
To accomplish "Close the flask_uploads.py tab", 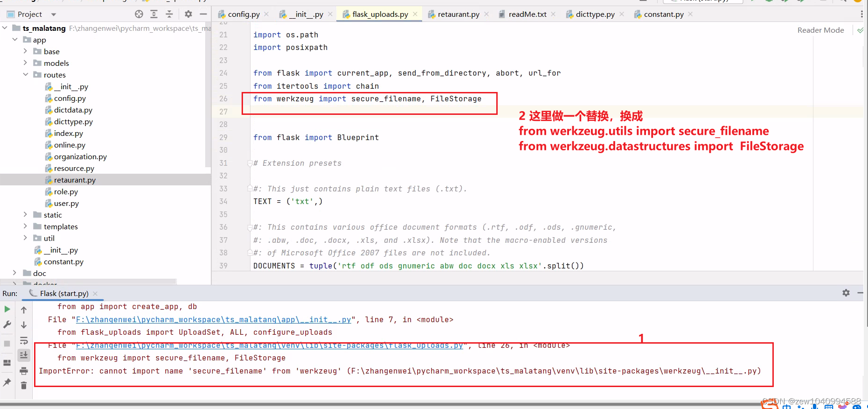I will pos(415,14).
